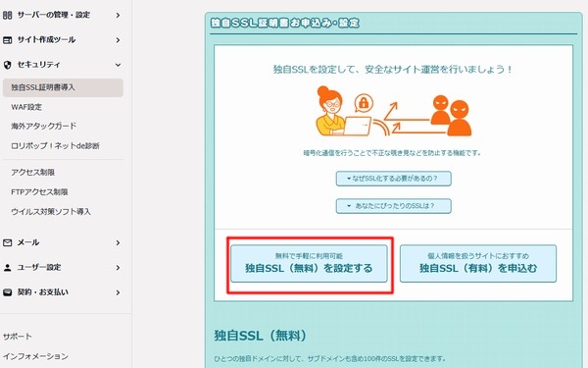Click heading 独自SSL証明書お申込み・設定
588x368 pixels.
click(x=284, y=23)
